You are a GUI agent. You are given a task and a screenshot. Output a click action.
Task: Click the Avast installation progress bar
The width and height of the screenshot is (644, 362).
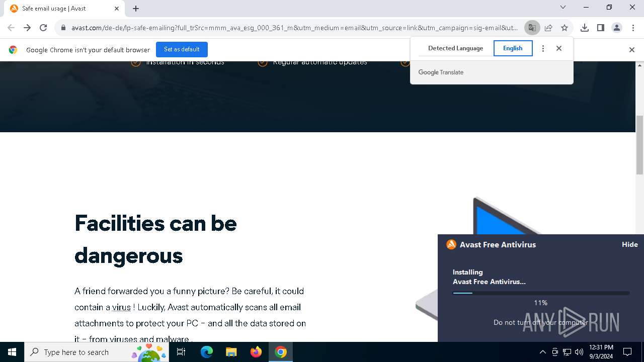(541, 293)
